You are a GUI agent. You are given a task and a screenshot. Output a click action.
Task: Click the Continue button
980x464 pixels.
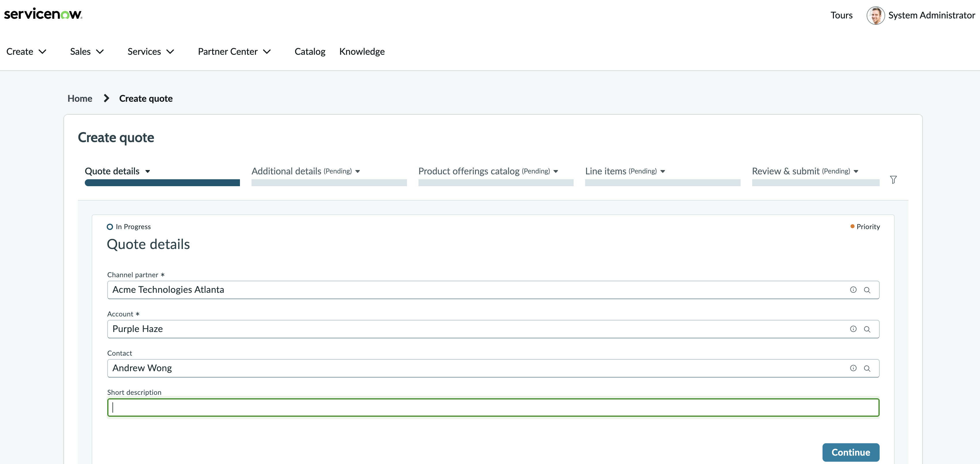851,452
